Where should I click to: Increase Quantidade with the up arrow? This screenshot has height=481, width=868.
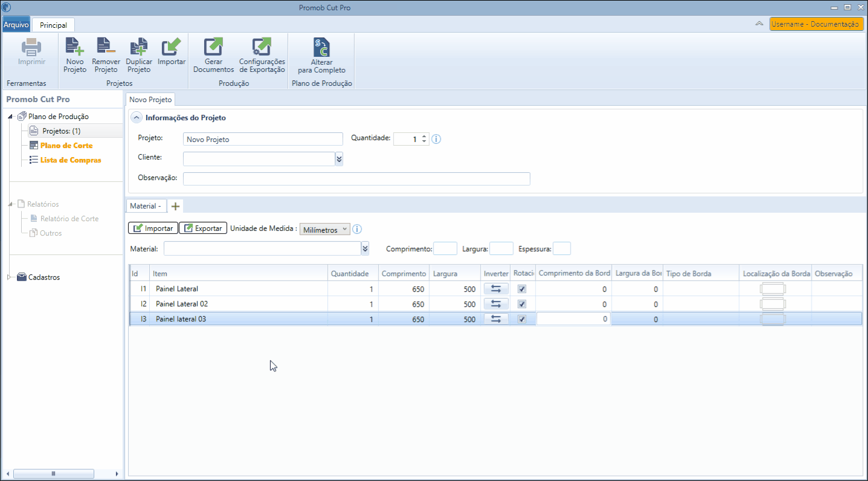click(x=424, y=136)
